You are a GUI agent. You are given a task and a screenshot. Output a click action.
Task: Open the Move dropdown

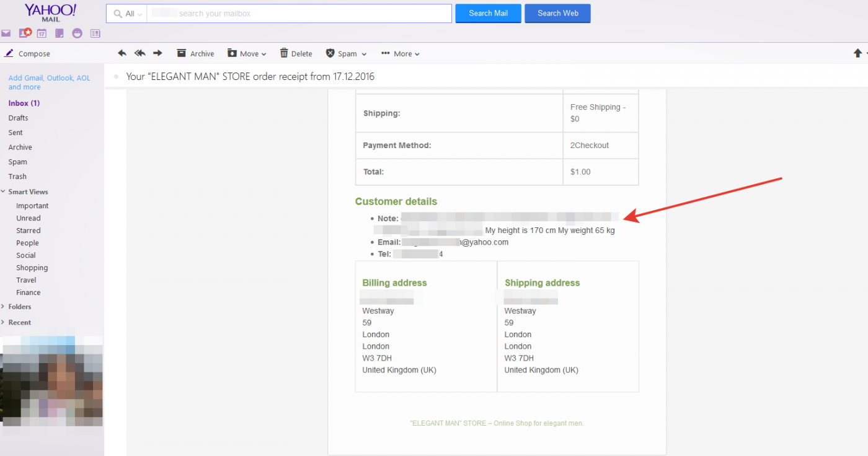[247, 54]
